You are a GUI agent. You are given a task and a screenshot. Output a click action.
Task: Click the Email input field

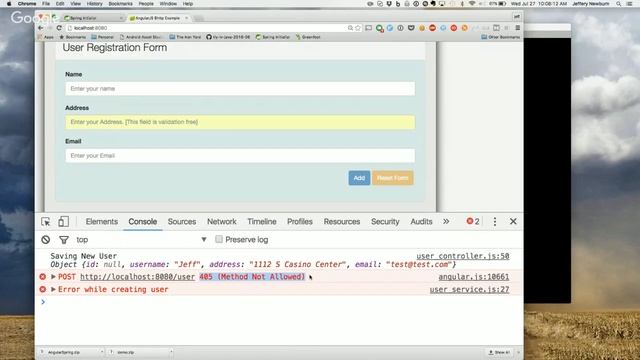(240, 156)
